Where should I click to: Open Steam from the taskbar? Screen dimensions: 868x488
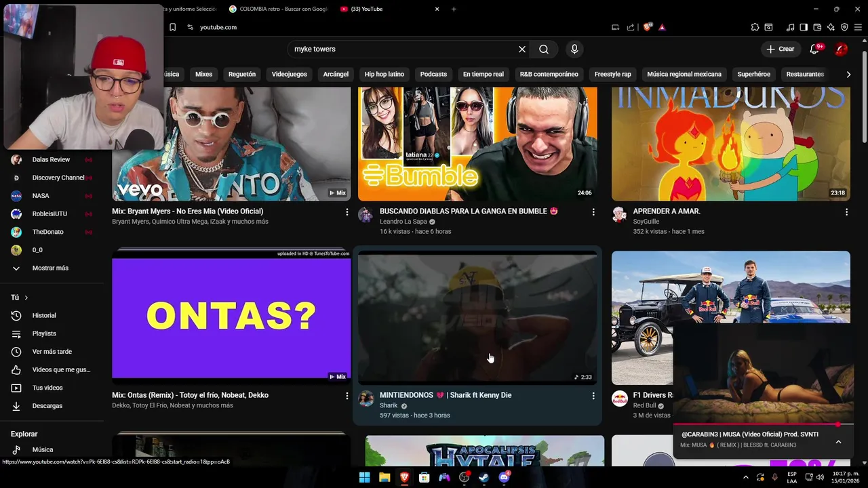pos(484,477)
